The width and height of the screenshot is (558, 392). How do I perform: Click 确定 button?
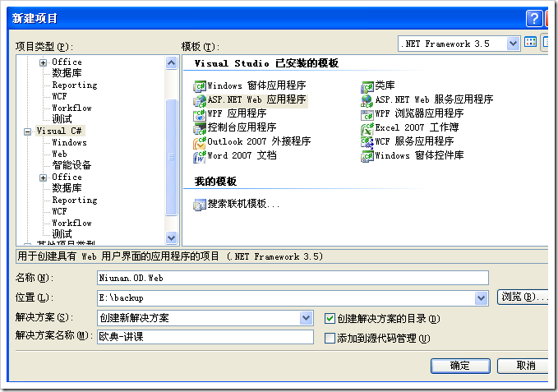click(460, 366)
